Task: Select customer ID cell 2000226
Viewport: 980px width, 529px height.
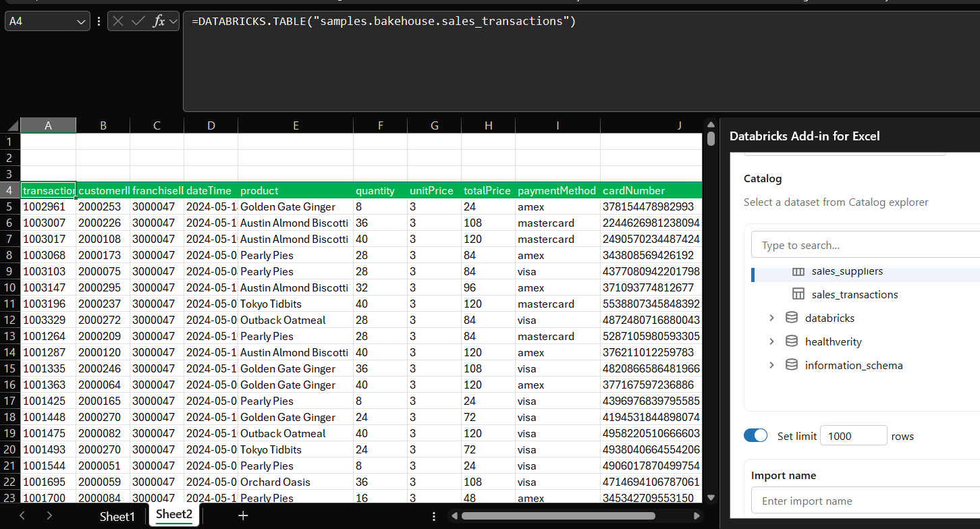Action: [x=103, y=223]
